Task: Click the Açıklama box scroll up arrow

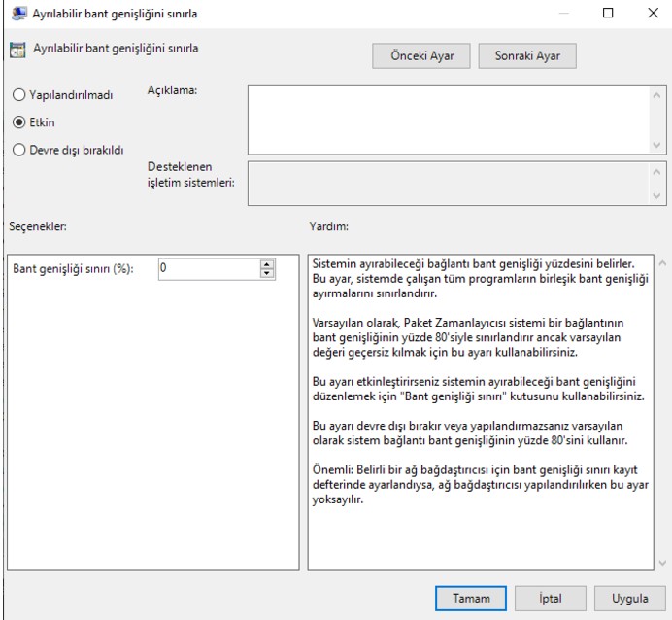Action: pos(656,95)
